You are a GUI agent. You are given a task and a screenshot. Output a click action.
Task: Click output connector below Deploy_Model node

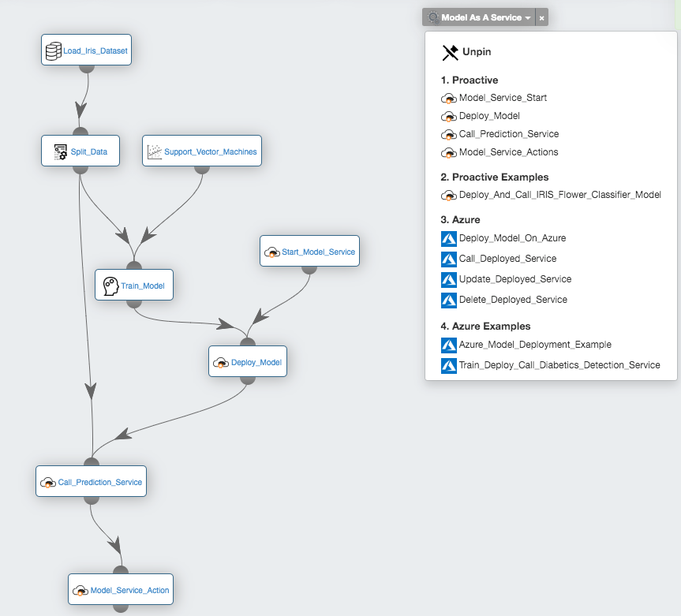(x=248, y=380)
